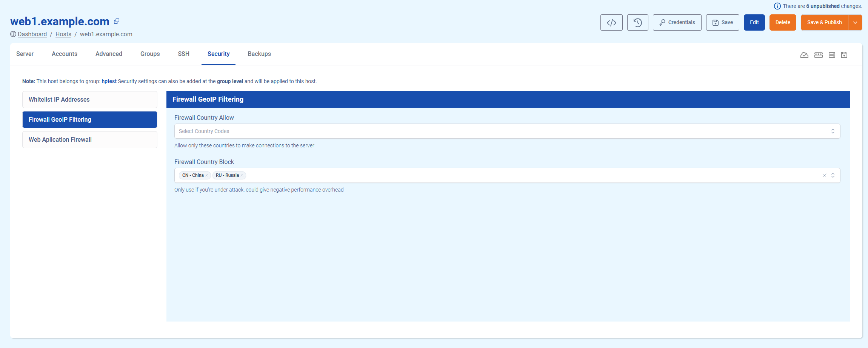The image size is (868, 348).
Task: Open the history clock icon button
Action: click(637, 23)
